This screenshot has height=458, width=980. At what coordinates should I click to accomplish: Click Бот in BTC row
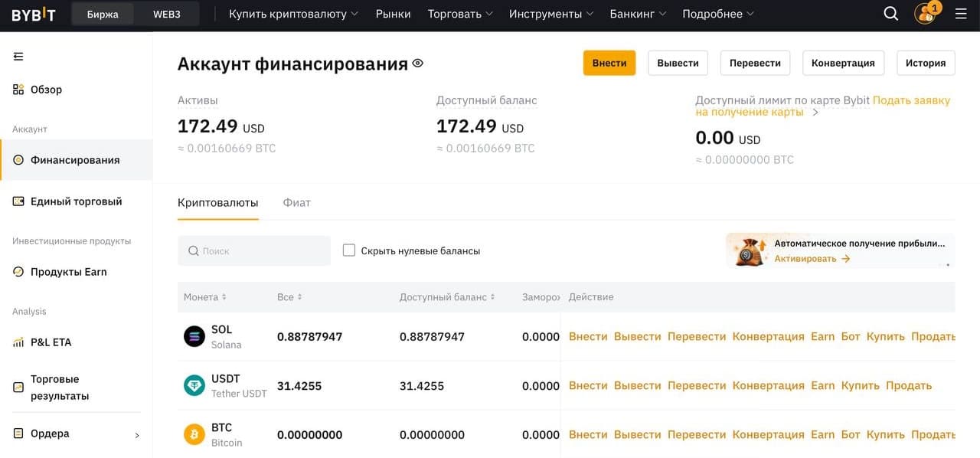coord(851,434)
